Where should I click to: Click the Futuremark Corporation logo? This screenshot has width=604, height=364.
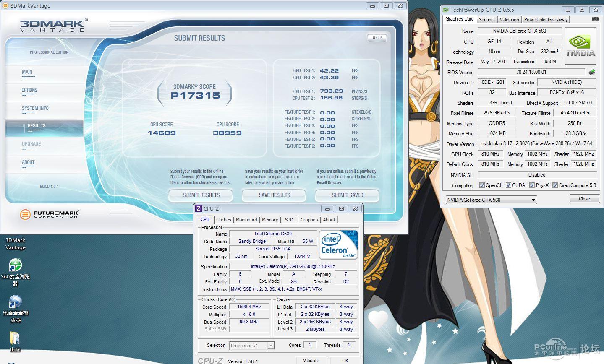click(x=49, y=214)
